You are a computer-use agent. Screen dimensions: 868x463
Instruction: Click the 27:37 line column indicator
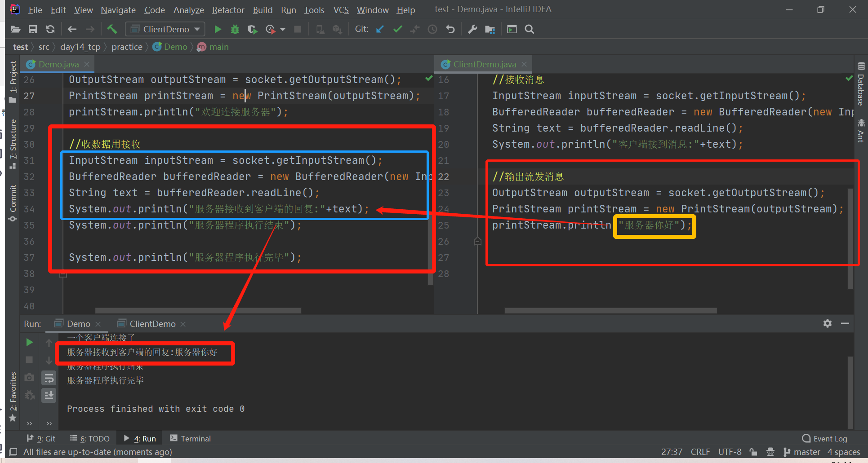tap(672, 452)
